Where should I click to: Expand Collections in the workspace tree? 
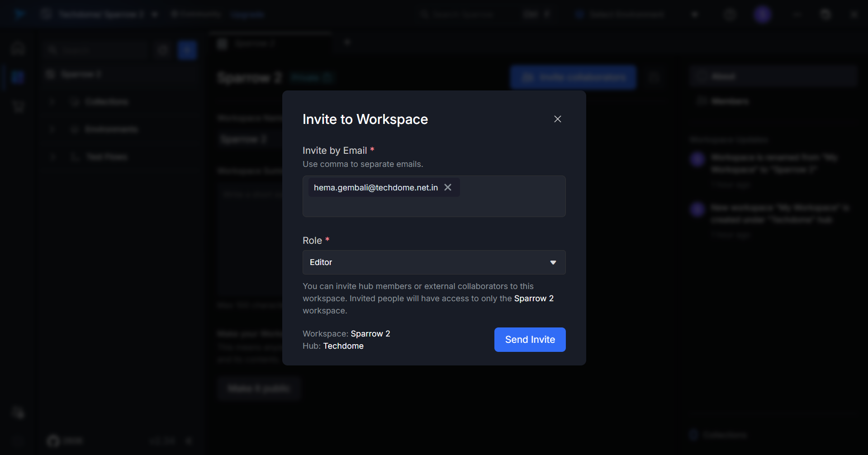click(x=52, y=101)
